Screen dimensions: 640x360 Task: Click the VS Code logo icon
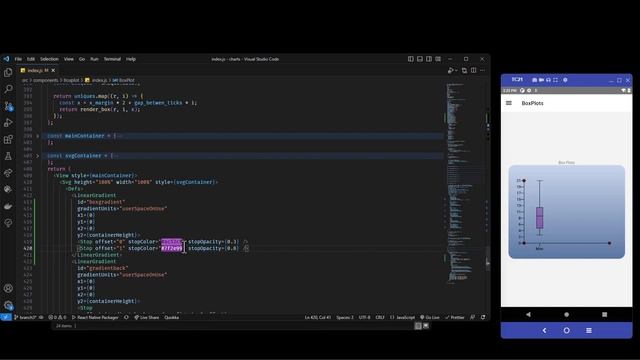pos(6,59)
